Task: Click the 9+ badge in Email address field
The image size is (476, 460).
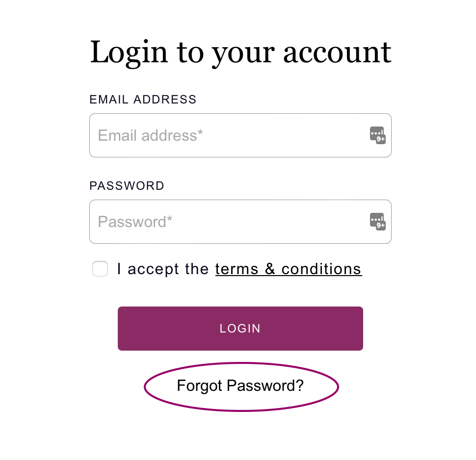Action: coord(381,139)
